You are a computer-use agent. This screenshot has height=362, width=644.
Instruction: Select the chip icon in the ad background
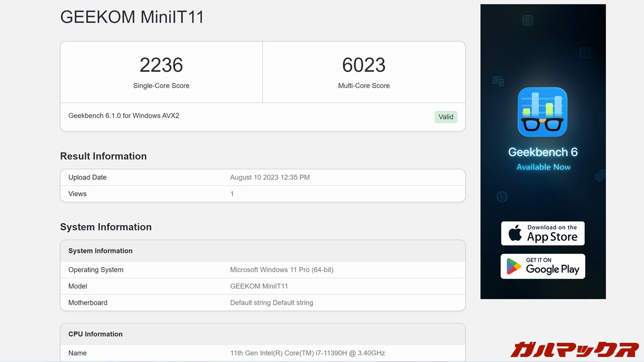tap(527, 20)
